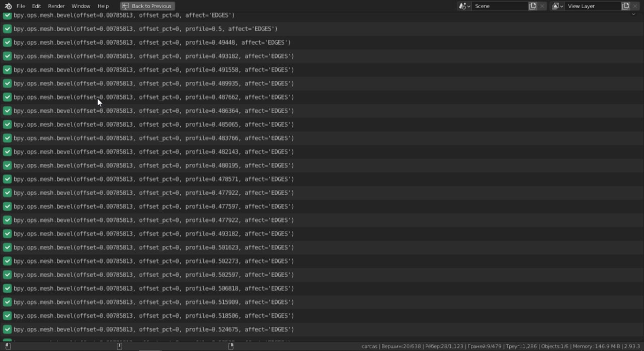This screenshot has width=644, height=351.
Task: Click 'Вершин:20/638' in the status bar
Action: (x=401, y=346)
